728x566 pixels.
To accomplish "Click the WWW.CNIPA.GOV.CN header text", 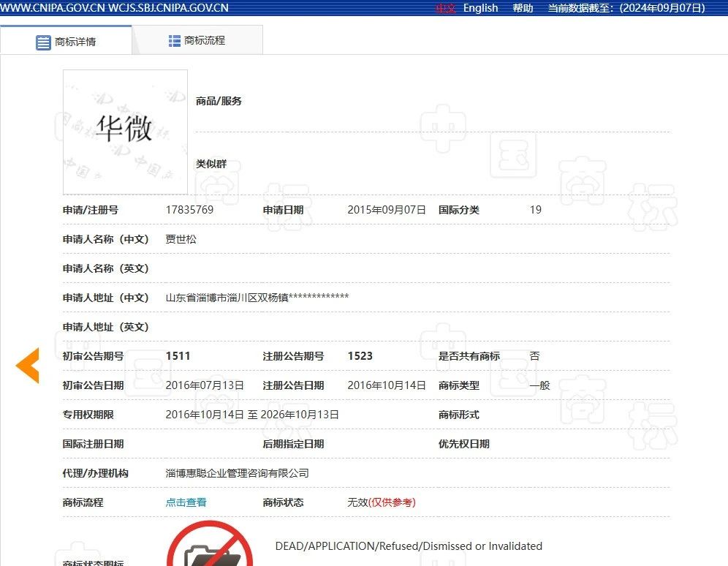I will 53,8.
